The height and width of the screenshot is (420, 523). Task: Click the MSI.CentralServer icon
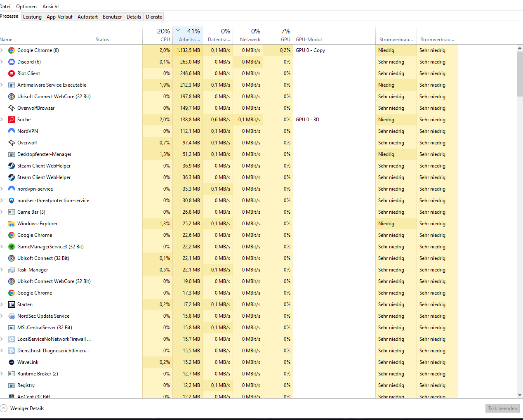pyautogui.click(x=12, y=328)
